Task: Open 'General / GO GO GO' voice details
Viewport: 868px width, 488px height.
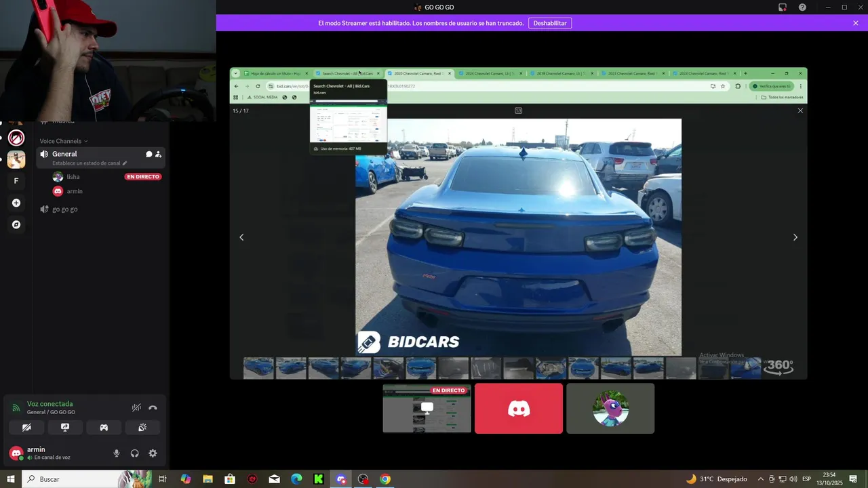Action: pyautogui.click(x=51, y=412)
